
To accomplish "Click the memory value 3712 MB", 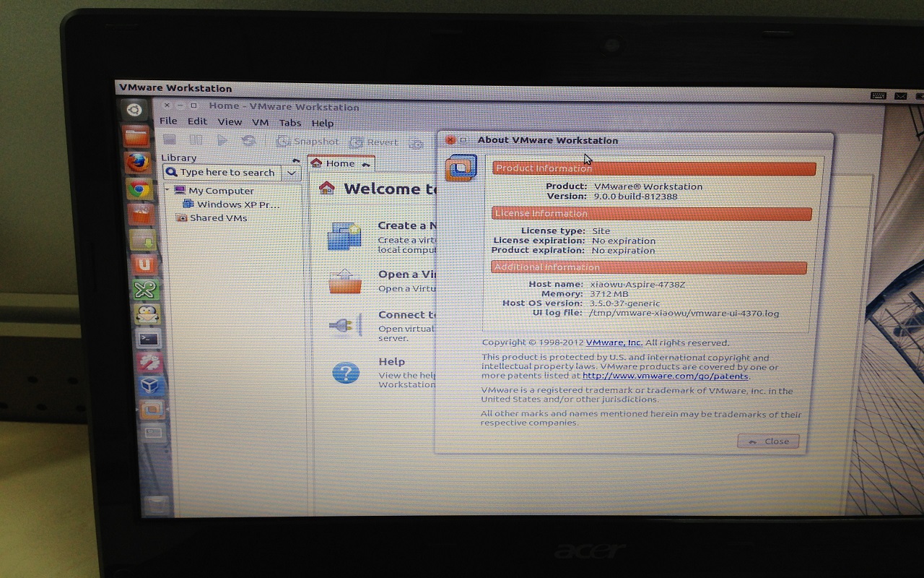I will (x=609, y=294).
